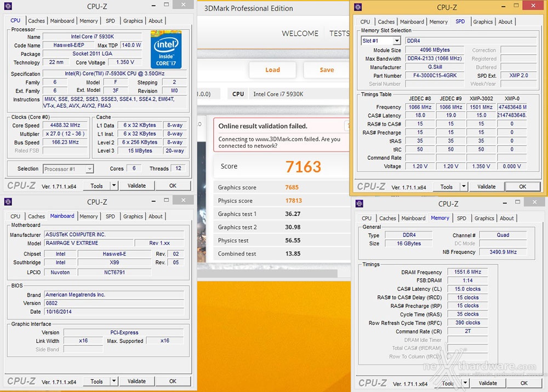Click Tools button in SPD window
The height and width of the screenshot is (392, 548).
click(447, 186)
